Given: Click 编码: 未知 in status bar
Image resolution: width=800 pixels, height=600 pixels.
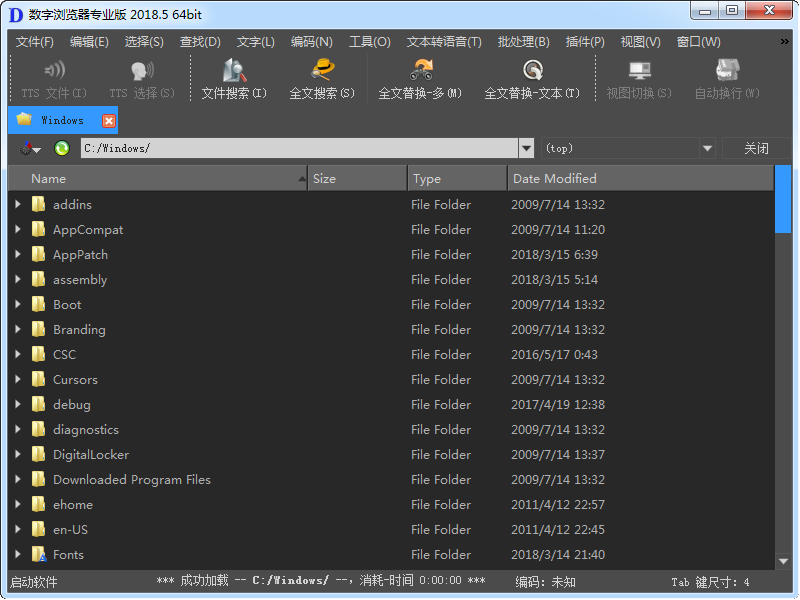Looking at the screenshot, I should coord(545,582).
